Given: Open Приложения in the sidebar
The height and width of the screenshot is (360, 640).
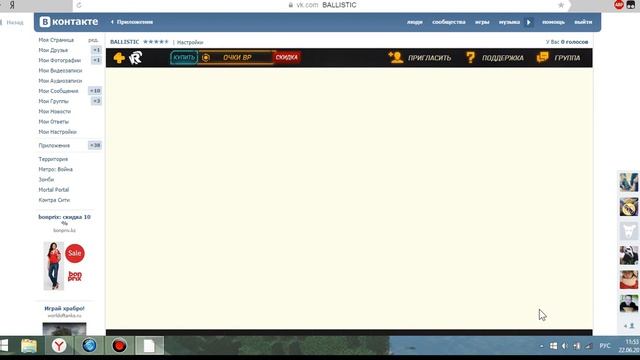Looking at the screenshot, I should (54, 145).
